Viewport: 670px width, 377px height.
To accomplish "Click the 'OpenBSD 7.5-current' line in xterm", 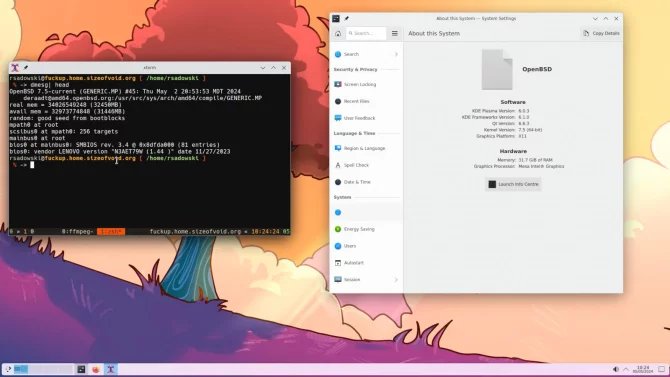I will (125, 91).
